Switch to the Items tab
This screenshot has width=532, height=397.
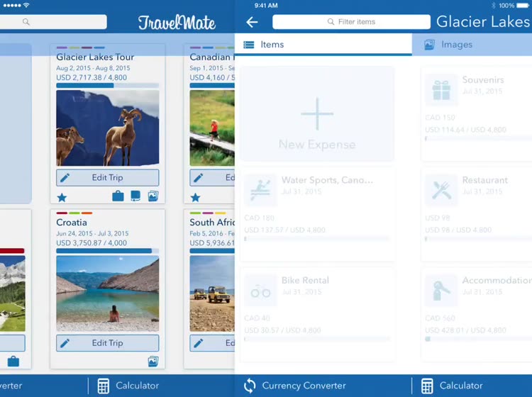pyautogui.click(x=323, y=45)
